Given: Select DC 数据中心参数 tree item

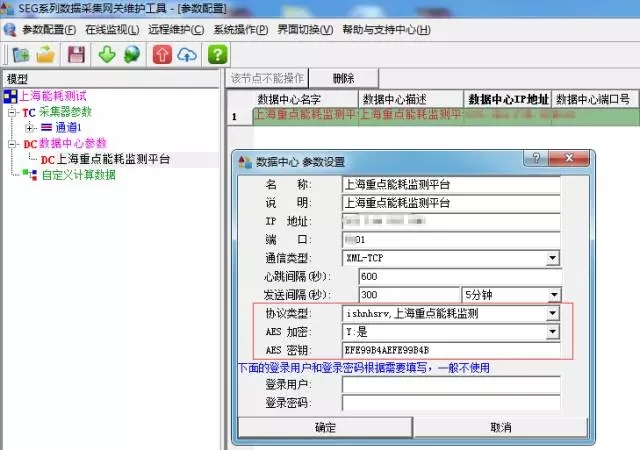Looking at the screenshot, I should tap(65, 144).
